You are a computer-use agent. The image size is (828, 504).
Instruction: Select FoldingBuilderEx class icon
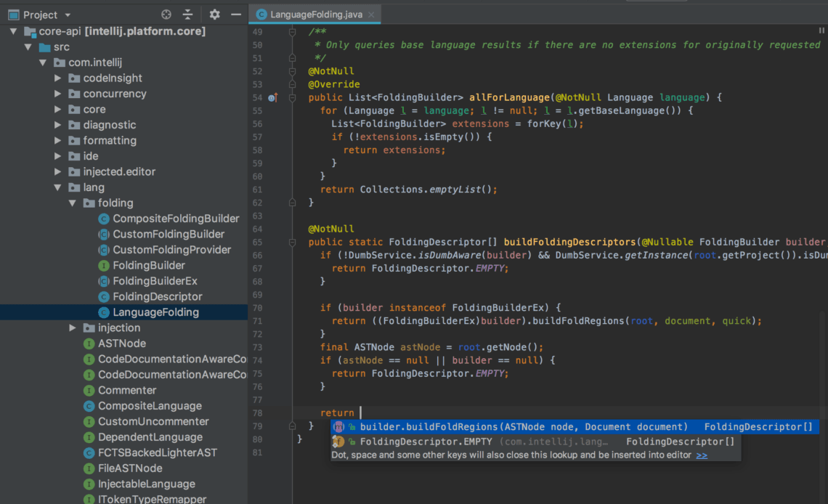(103, 281)
